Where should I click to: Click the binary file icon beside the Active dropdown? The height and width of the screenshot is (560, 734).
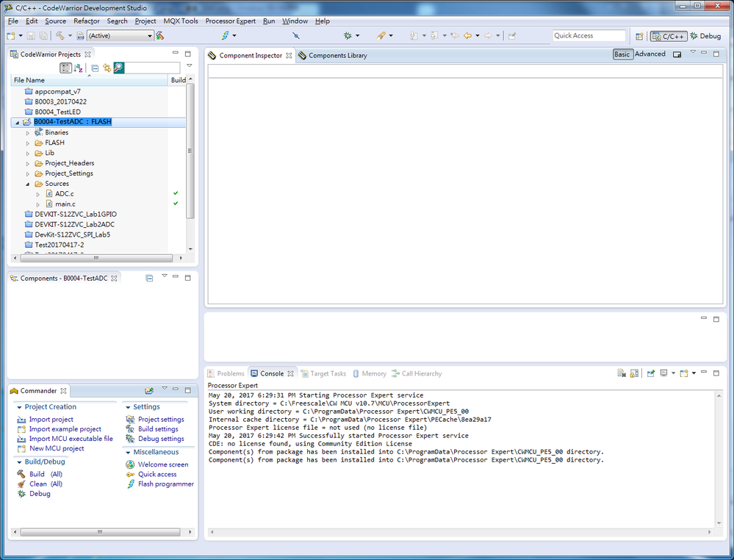[81, 35]
